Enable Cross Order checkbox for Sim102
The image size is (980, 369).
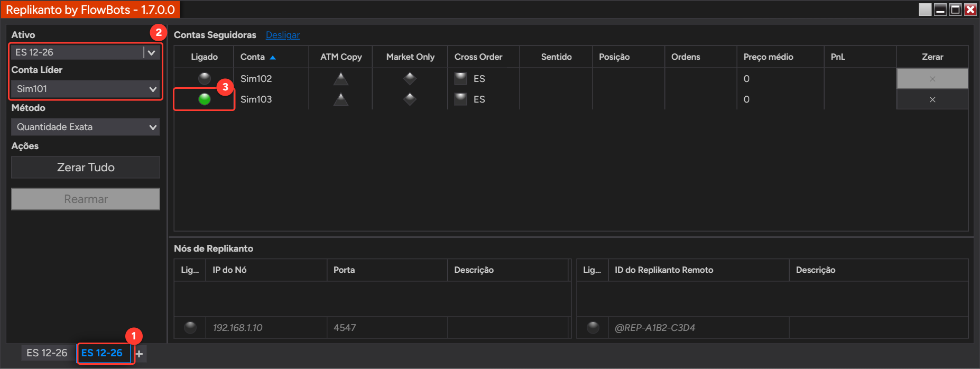click(461, 79)
